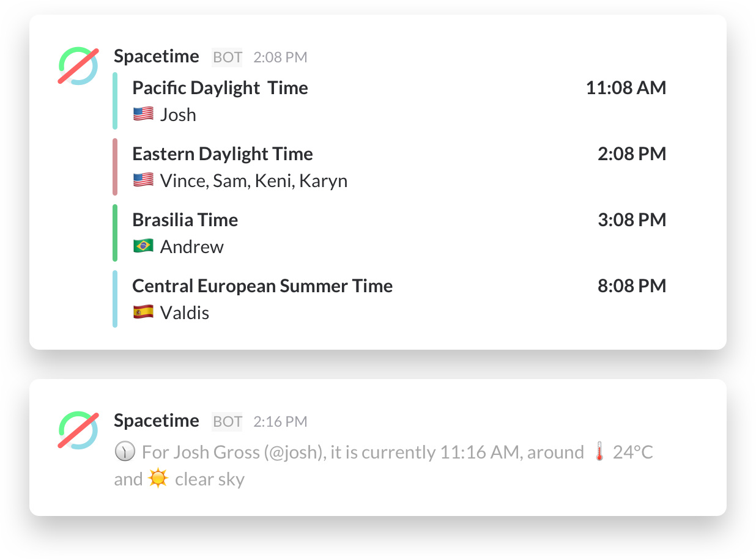This screenshot has width=756, height=560.
Task: Open the Spacetime sender name at 2:08 PM
Action: [x=157, y=56]
